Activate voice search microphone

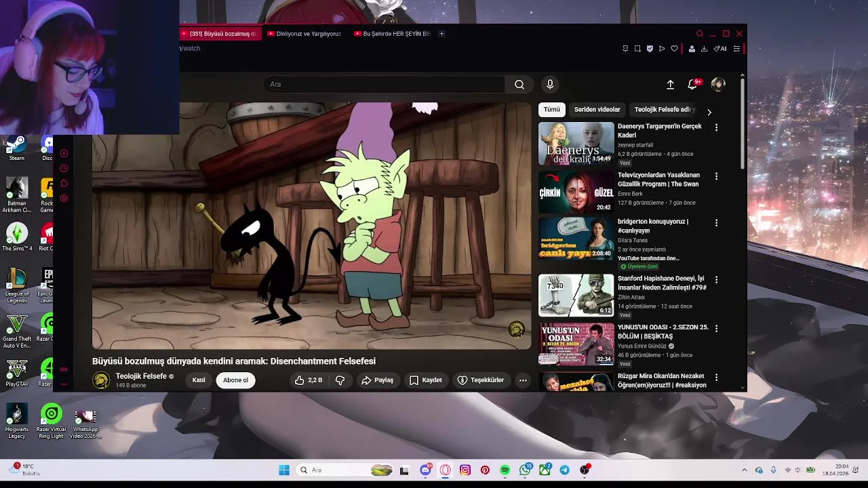[550, 84]
